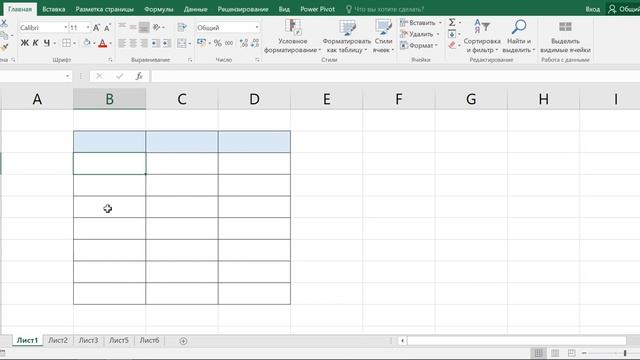
Task: Click the red font color A swatch
Action: pyautogui.click(x=102, y=43)
